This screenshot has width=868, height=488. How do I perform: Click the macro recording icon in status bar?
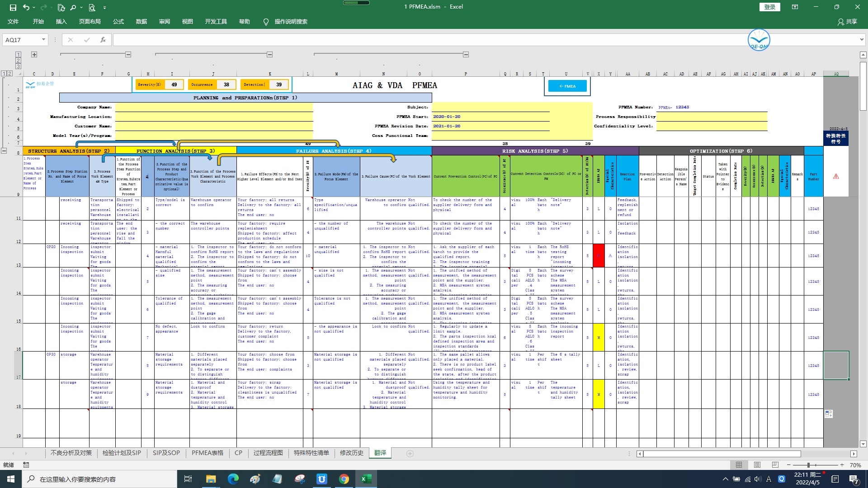click(x=26, y=465)
